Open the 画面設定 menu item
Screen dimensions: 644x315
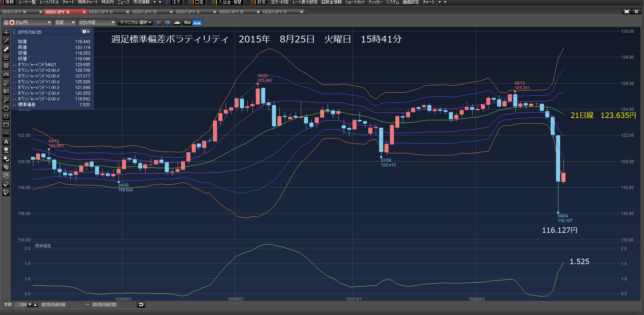(411, 2)
